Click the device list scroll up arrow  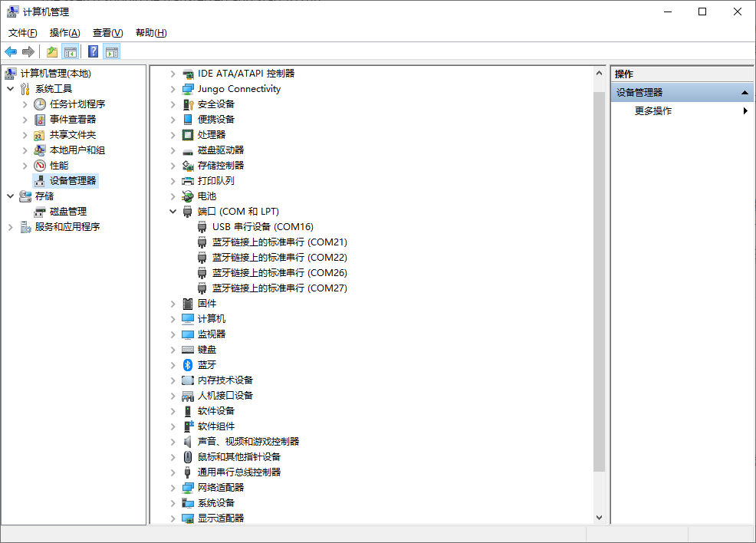click(x=599, y=74)
